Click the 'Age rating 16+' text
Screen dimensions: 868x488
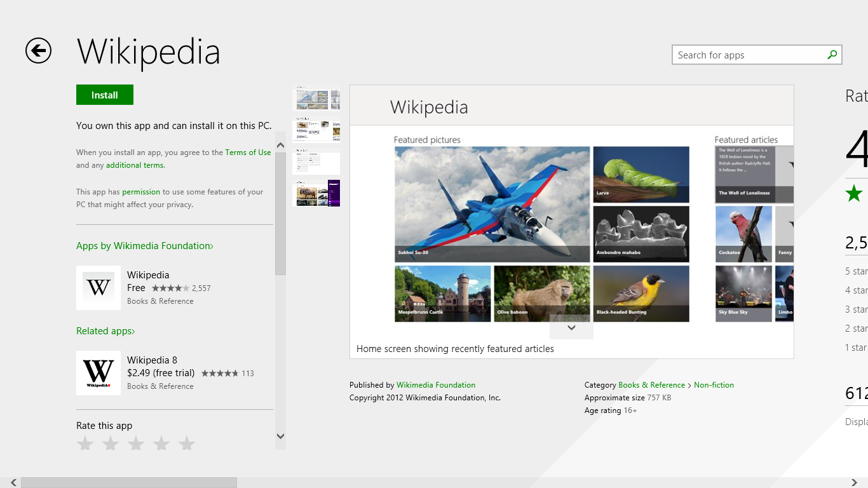(x=611, y=410)
